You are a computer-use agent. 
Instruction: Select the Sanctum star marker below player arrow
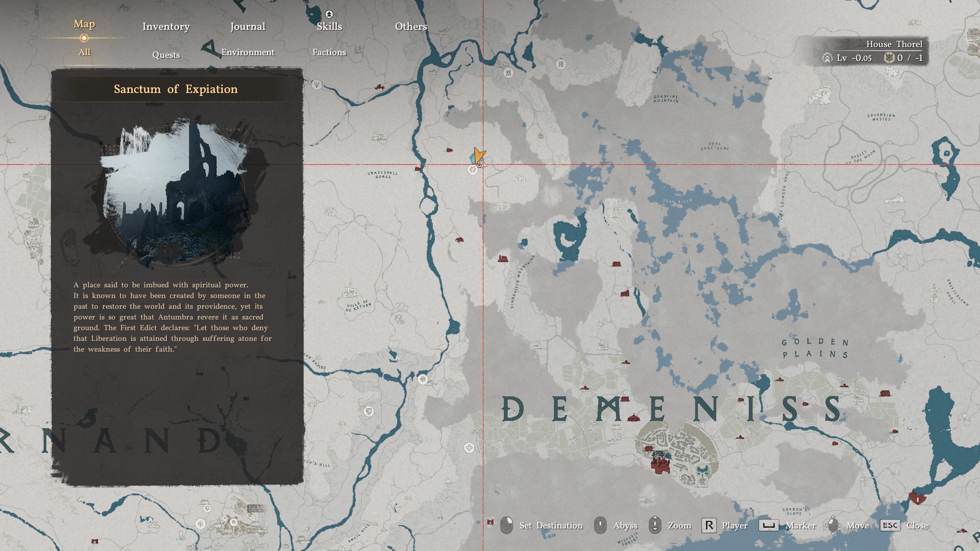[473, 170]
